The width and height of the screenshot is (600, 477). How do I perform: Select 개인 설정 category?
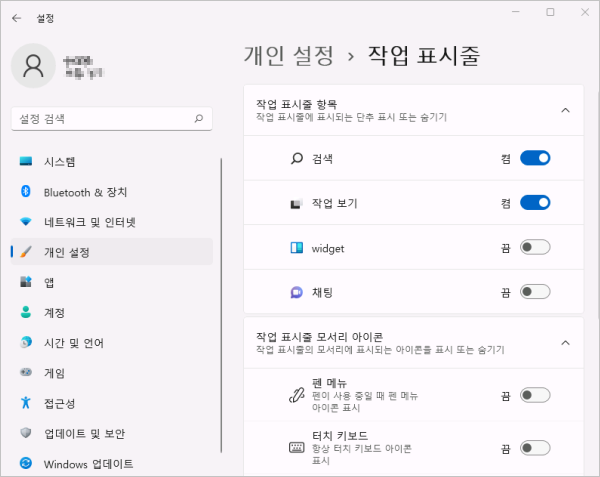[x=112, y=252]
